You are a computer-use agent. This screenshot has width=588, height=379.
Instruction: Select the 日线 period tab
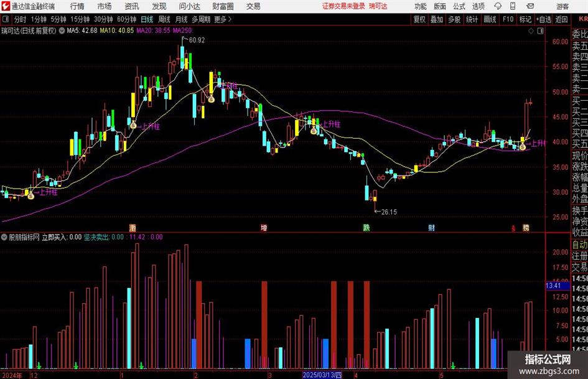point(147,19)
